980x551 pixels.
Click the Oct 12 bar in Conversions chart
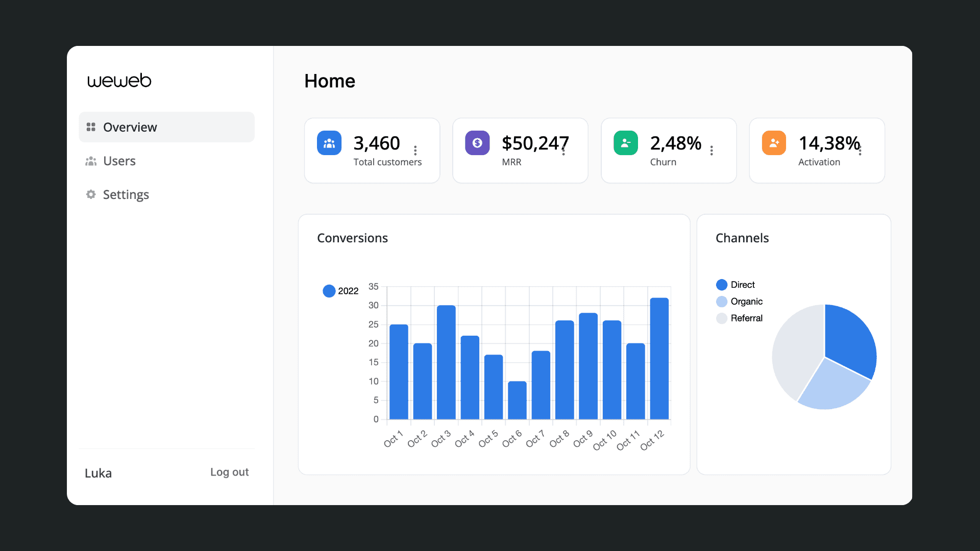click(659, 358)
